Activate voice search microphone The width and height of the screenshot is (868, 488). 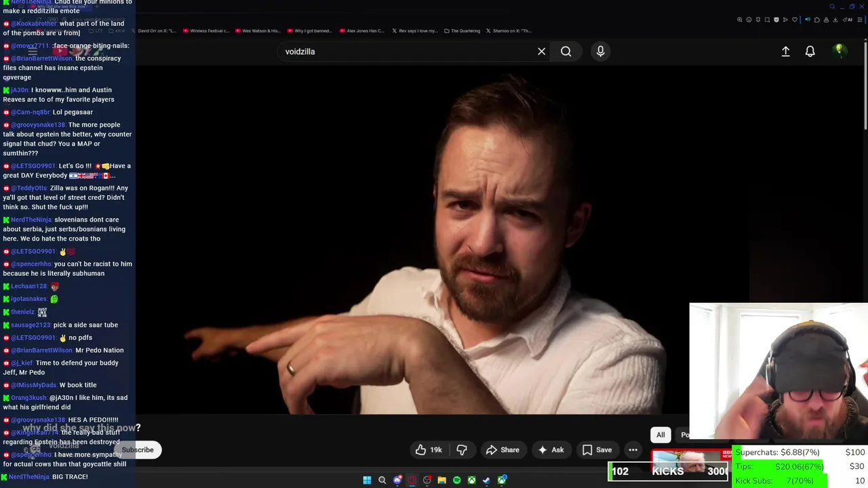(x=600, y=52)
